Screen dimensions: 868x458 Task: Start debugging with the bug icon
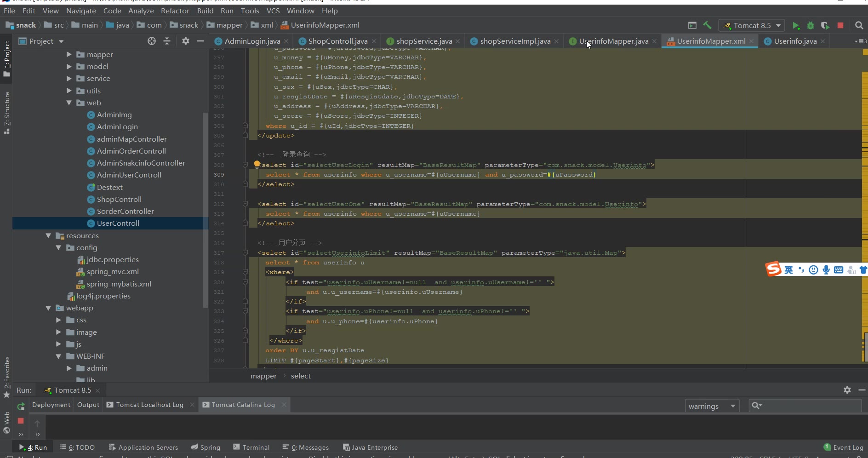coord(811,25)
